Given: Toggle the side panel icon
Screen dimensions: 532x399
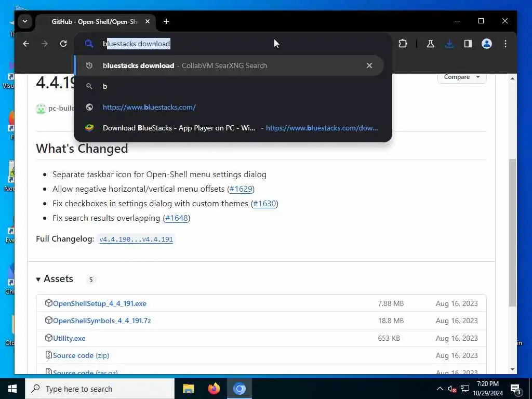Looking at the screenshot, I should [468, 44].
